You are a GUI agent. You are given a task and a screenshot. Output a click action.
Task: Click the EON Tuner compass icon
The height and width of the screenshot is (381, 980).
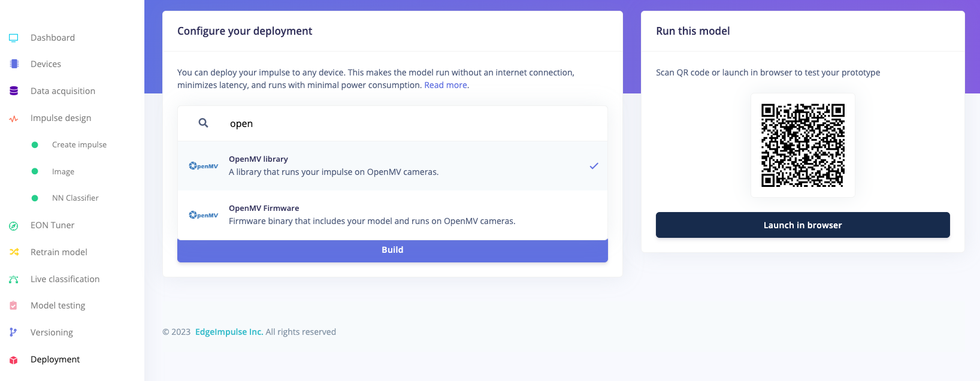tap(14, 226)
